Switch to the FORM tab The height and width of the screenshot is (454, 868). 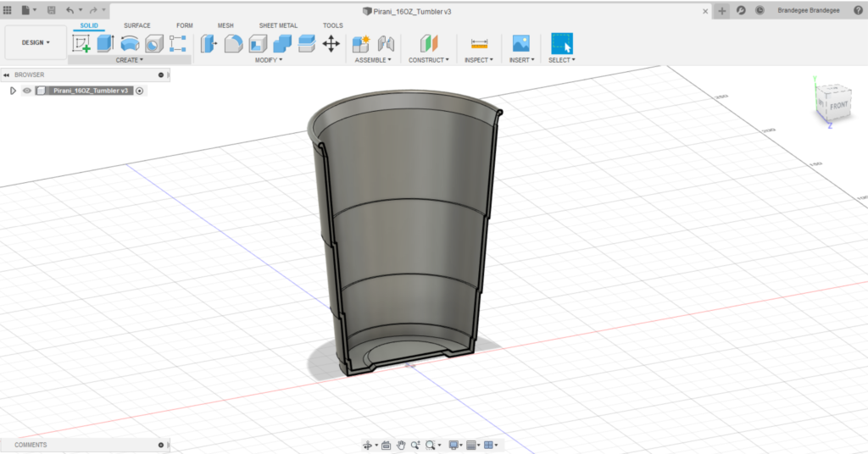tap(184, 25)
